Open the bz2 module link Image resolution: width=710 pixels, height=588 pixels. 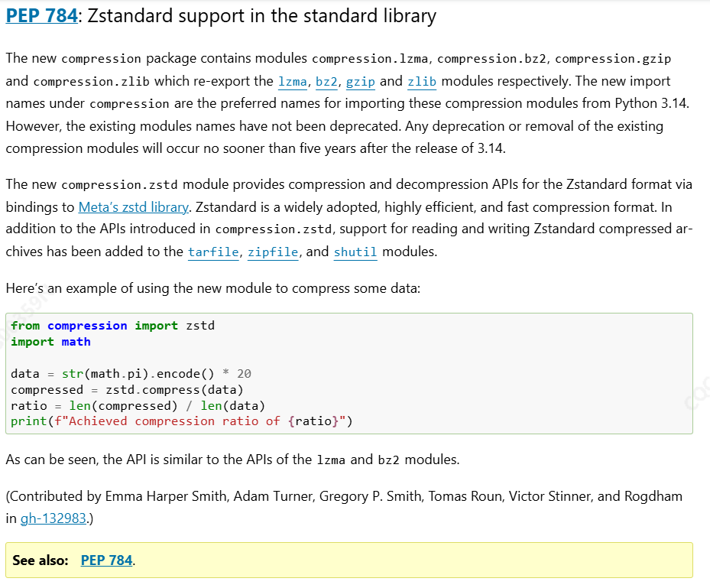pyautogui.click(x=326, y=82)
